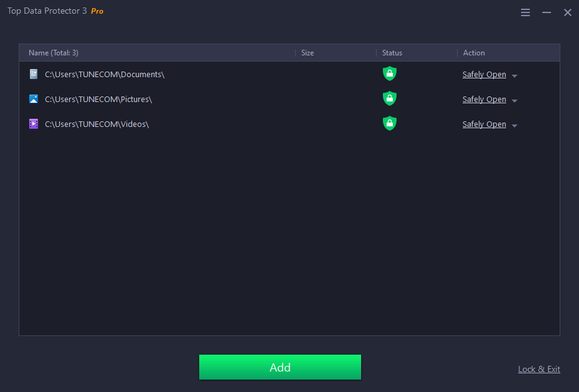Sort by the Name column header
The height and width of the screenshot is (392, 579).
point(54,53)
